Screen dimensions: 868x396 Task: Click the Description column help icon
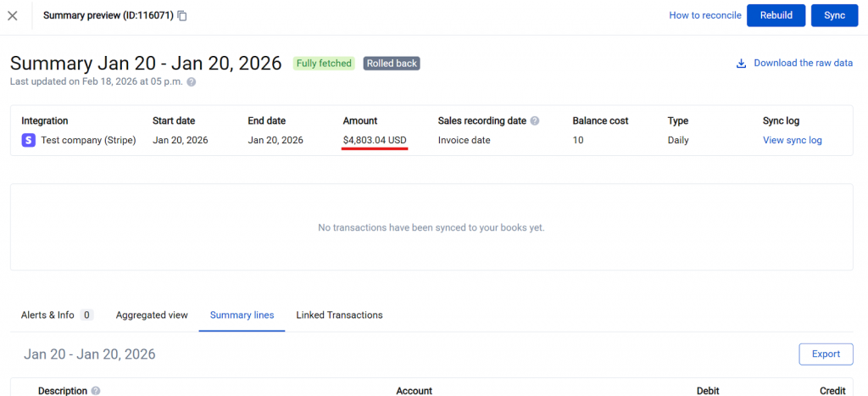point(96,391)
